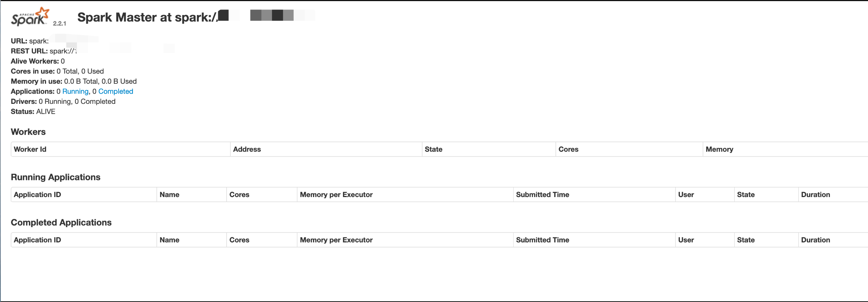Sort workers by Worker Id column
Image resolution: width=868 pixels, height=302 pixels.
pos(30,149)
